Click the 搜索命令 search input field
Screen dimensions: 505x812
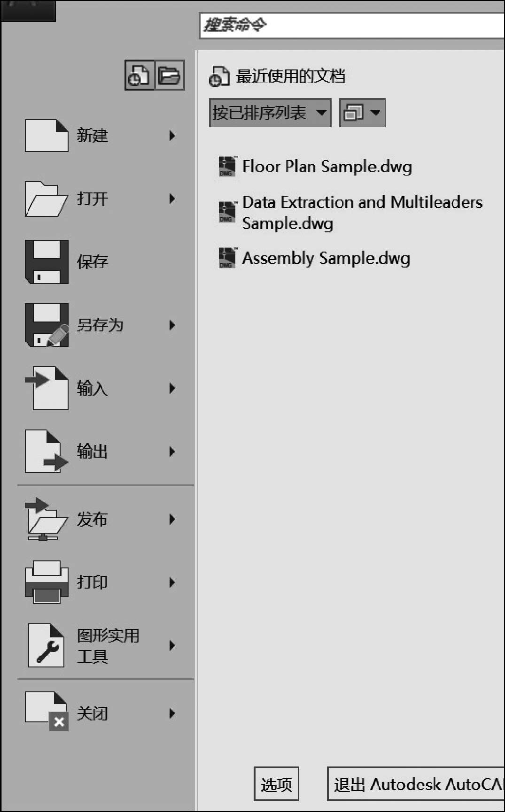point(352,25)
